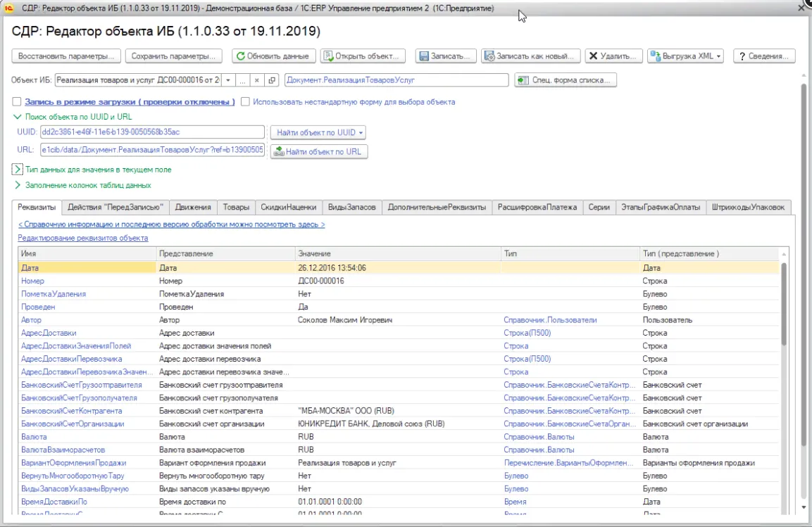Click the green refresh icon on Обновить данные

pos(240,56)
